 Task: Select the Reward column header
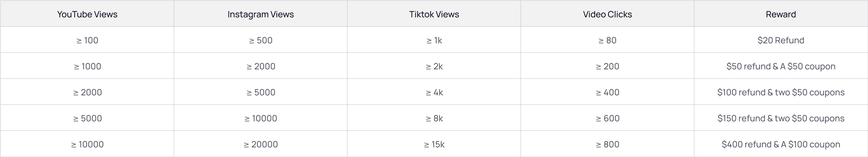(781, 14)
